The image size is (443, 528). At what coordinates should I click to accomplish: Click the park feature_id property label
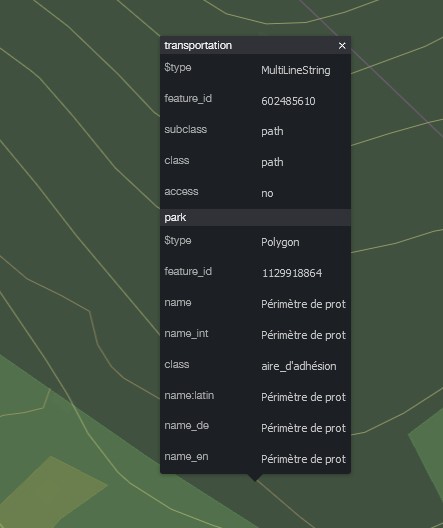188,272
